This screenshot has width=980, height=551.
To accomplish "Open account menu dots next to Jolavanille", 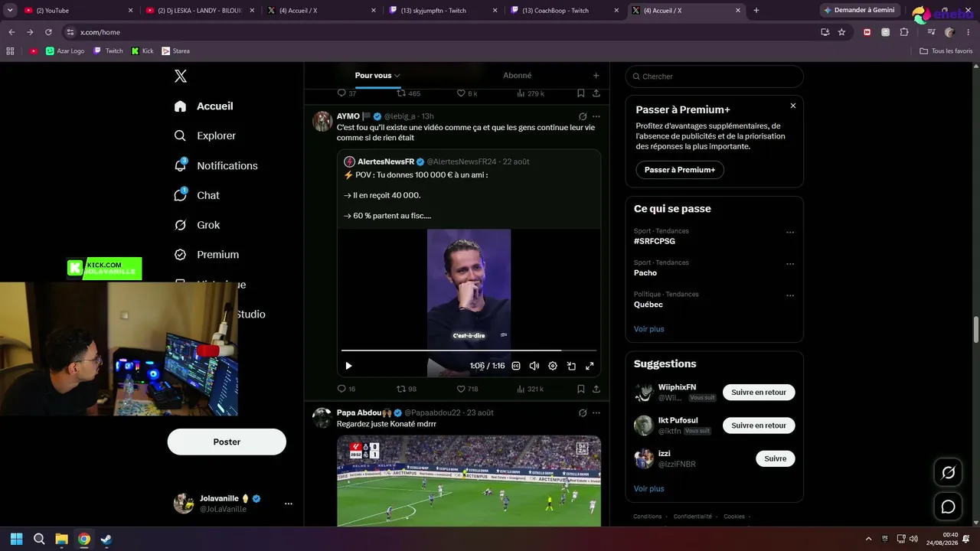I will (289, 504).
